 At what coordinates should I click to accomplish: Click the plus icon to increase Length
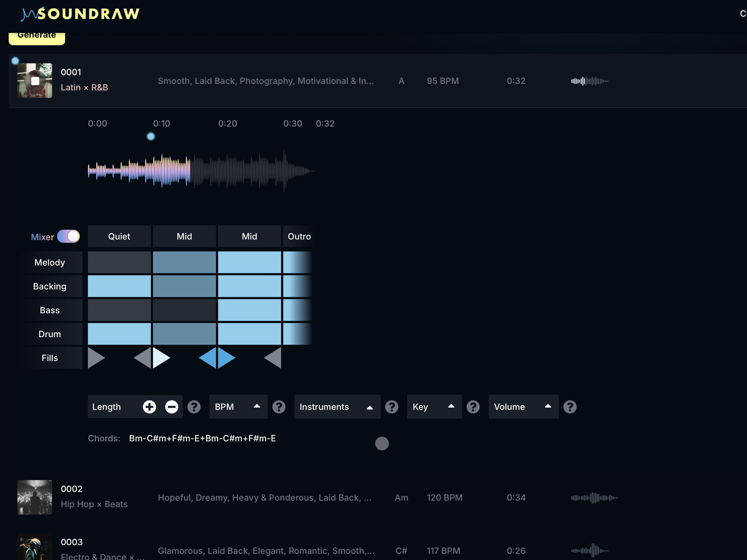[149, 407]
